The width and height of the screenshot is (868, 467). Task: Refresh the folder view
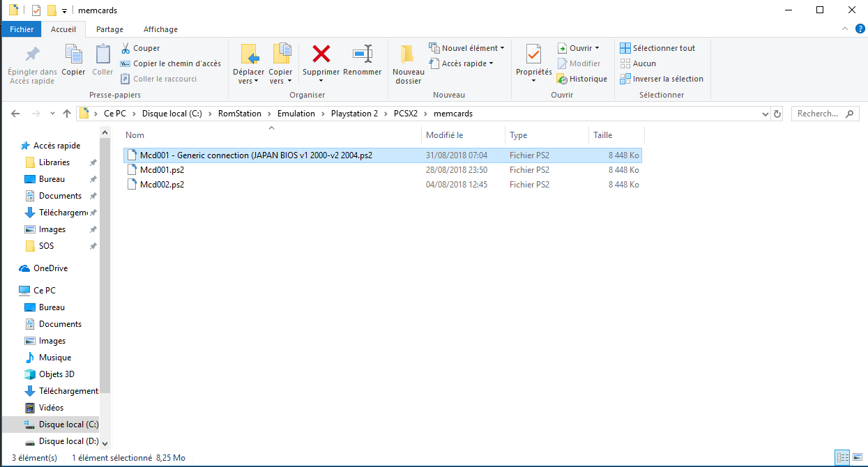tap(777, 114)
